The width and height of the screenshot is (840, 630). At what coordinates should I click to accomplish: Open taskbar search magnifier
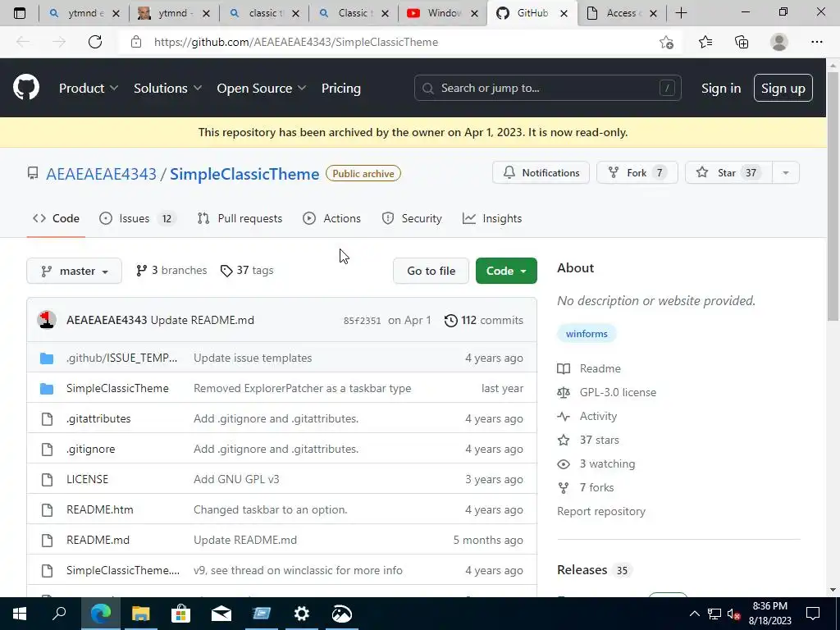click(59, 614)
